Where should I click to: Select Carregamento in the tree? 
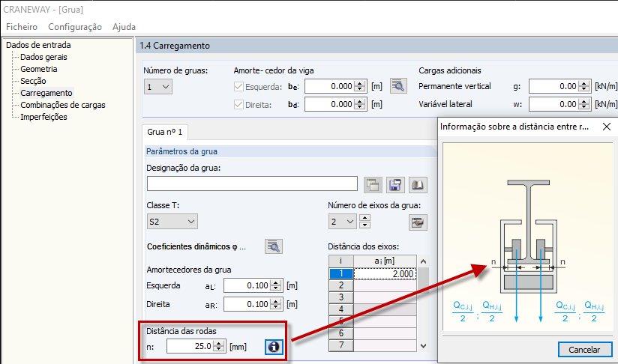(46, 93)
